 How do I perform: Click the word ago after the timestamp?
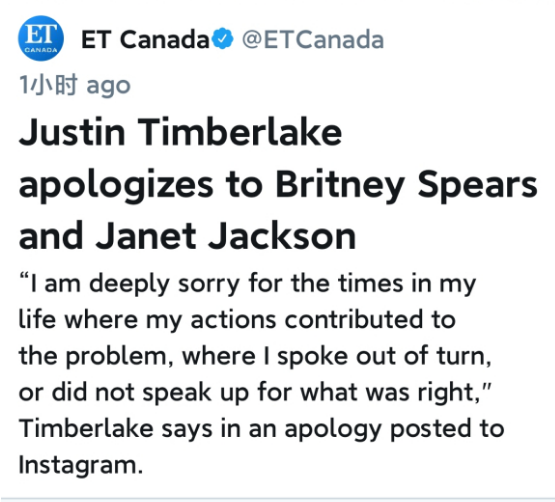tap(109, 87)
